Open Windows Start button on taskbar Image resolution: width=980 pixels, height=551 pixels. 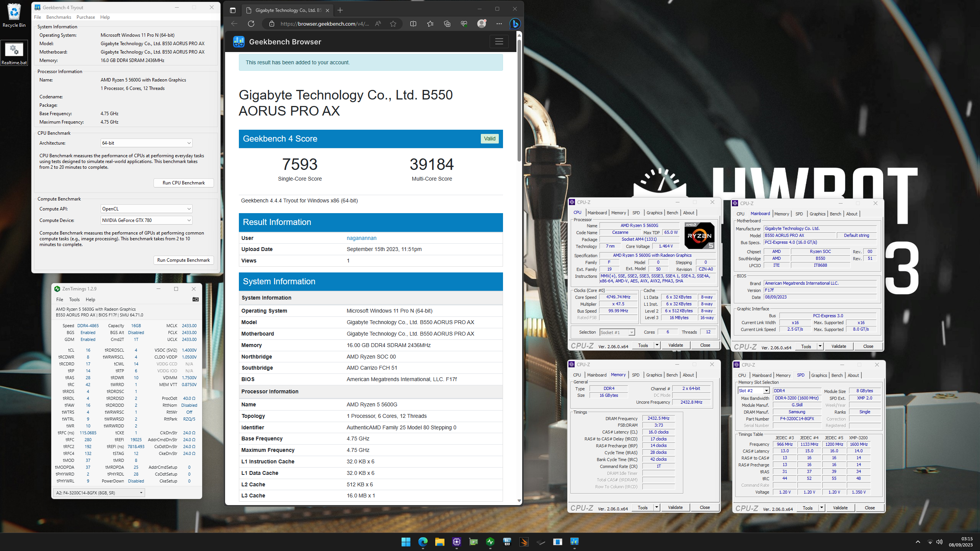coord(406,541)
